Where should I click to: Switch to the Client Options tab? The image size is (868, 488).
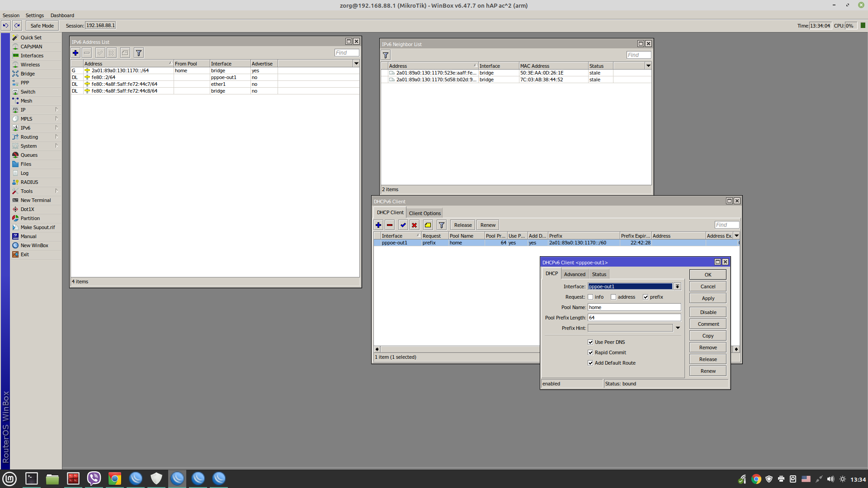click(x=425, y=213)
